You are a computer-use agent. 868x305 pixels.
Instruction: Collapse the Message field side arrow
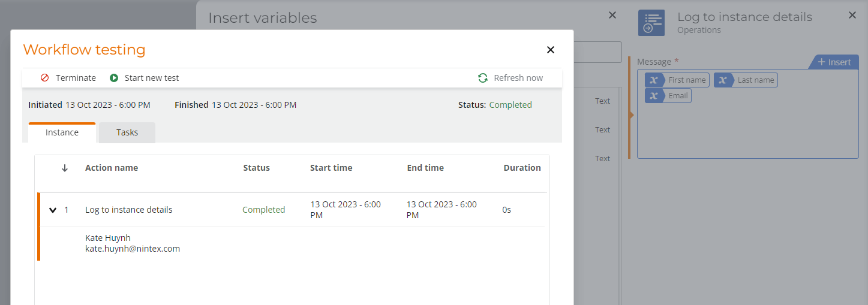coord(631,115)
